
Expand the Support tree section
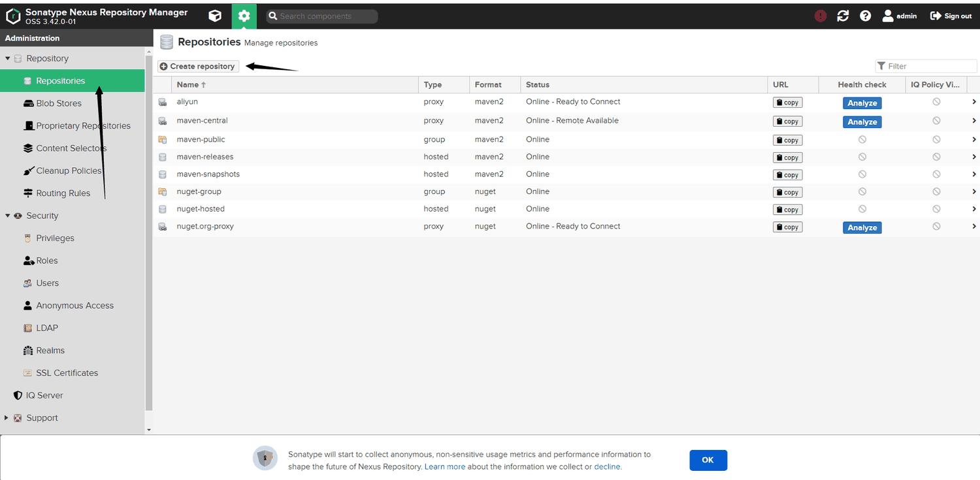click(x=7, y=418)
